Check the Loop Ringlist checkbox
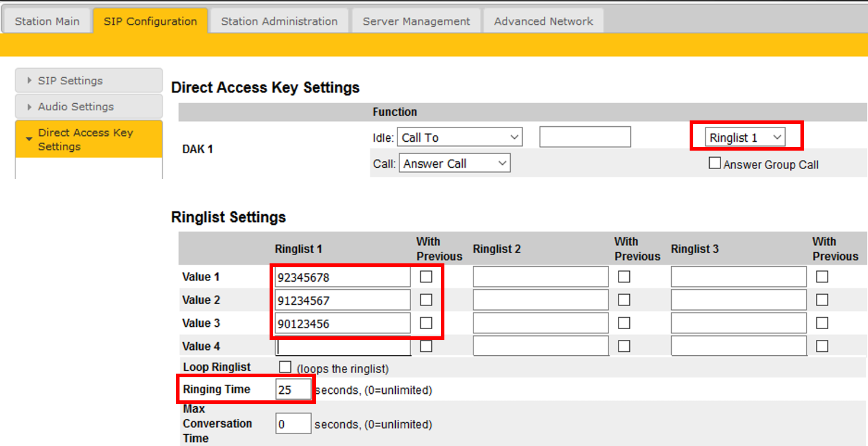This screenshot has width=868, height=446. 285,367
